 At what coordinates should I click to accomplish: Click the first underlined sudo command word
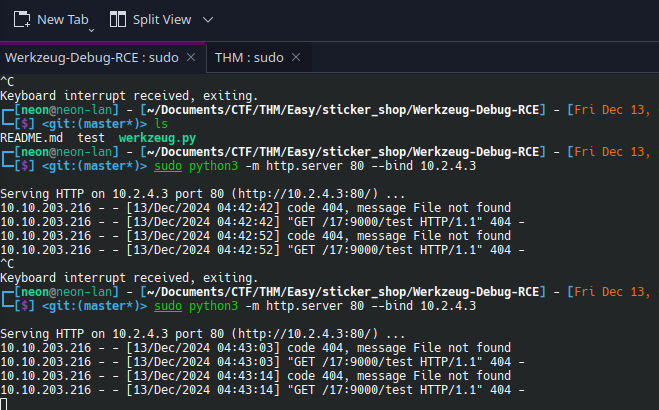(168, 166)
